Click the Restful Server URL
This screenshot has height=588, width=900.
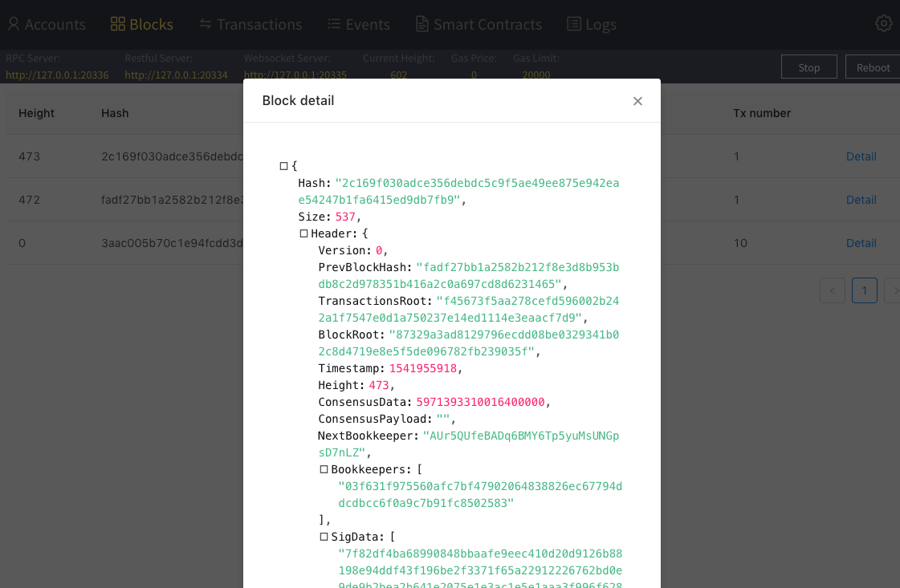click(176, 75)
